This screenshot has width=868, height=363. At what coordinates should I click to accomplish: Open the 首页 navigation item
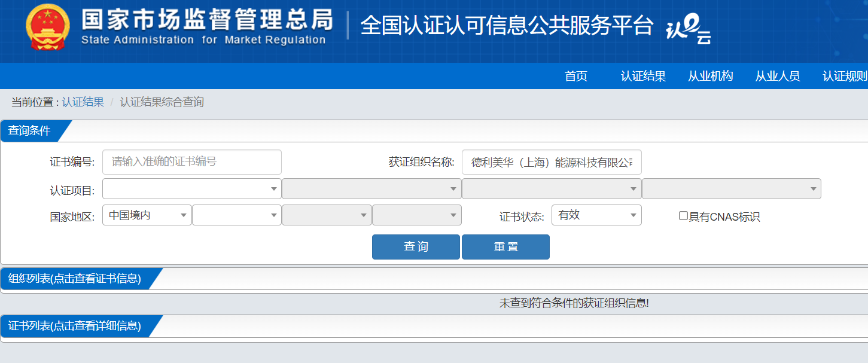576,76
